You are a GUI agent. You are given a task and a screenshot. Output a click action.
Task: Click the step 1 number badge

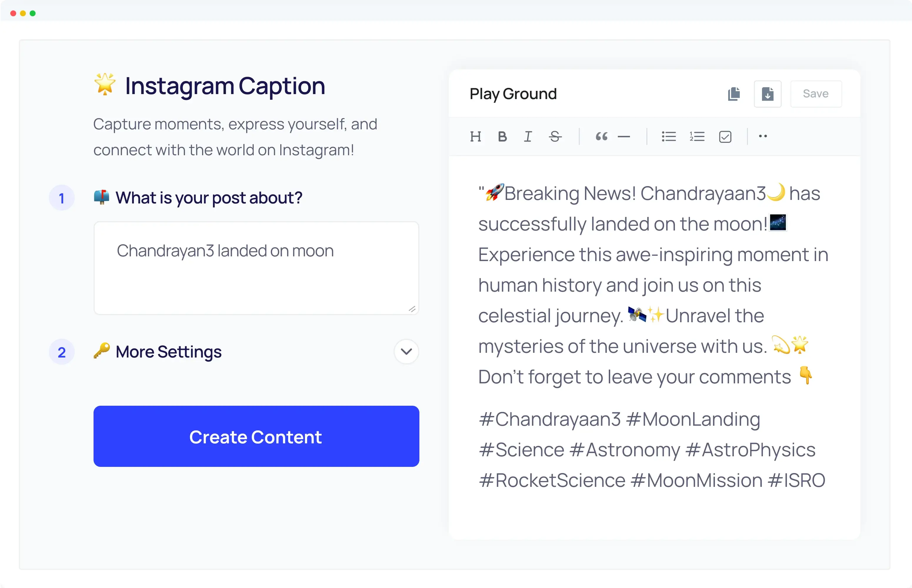point(61,197)
